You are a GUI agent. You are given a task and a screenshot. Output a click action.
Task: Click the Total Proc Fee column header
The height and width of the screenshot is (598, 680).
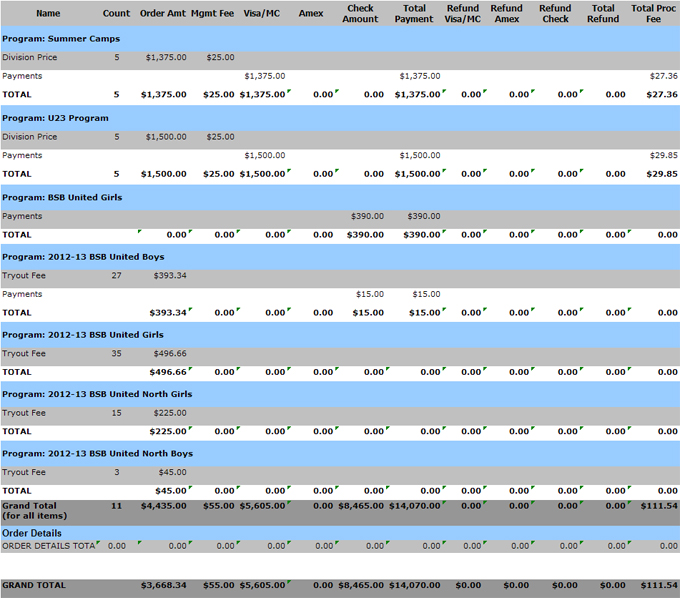tap(653, 13)
